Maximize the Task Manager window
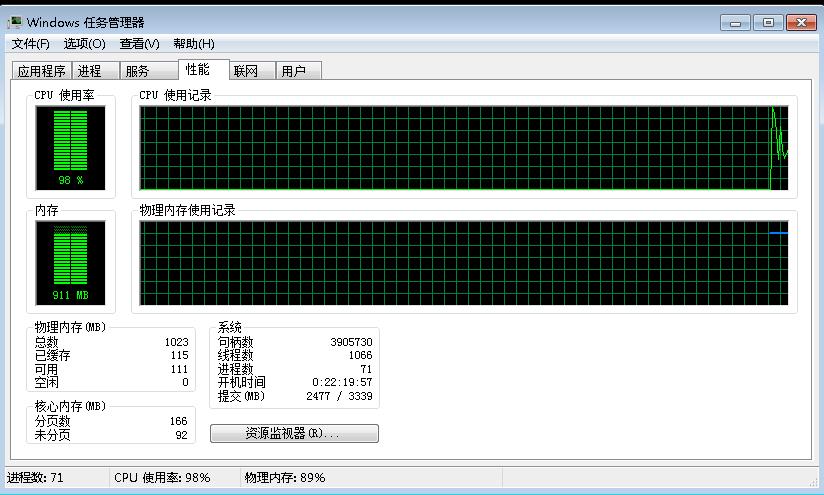The image size is (824, 495). point(768,23)
